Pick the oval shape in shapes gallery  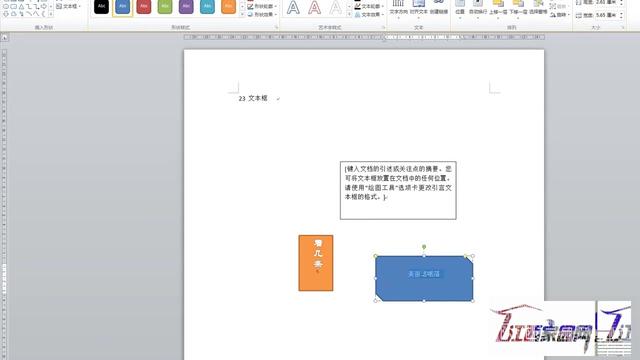tap(6, 7)
